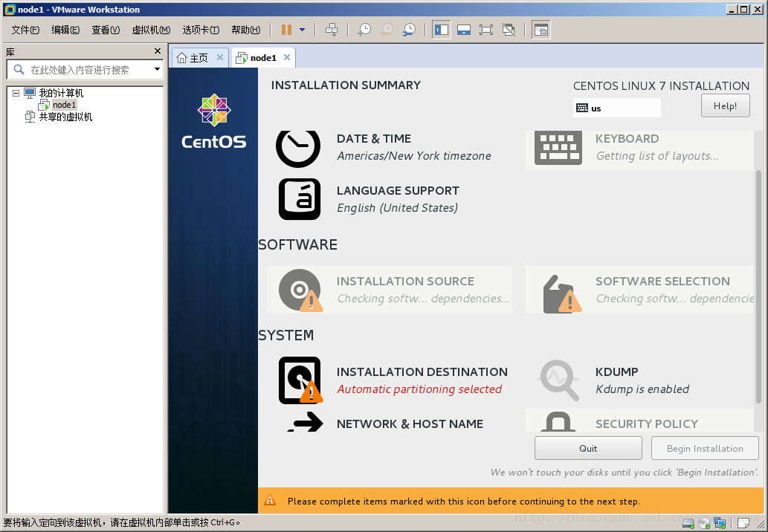Open Network & Host Name arrow icon
Screen dimensions: 768x532
(x=306, y=422)
